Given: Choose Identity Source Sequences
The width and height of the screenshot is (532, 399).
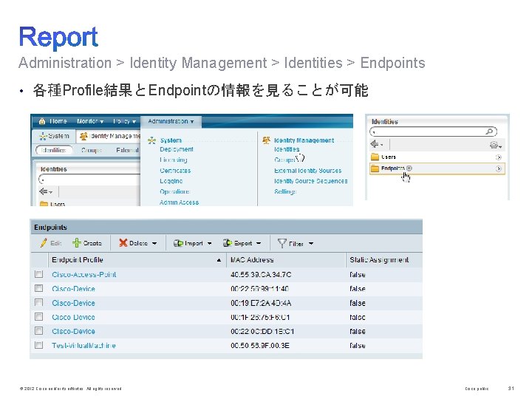Looking at the screenshot, I should click(x=311, y=181).
